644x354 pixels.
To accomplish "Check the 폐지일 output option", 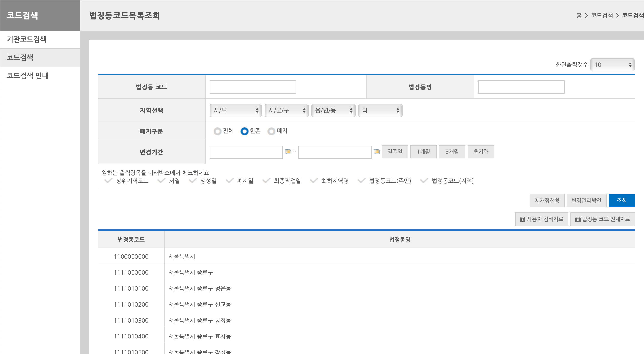I will pyautogui.click(x=230, y=181).
